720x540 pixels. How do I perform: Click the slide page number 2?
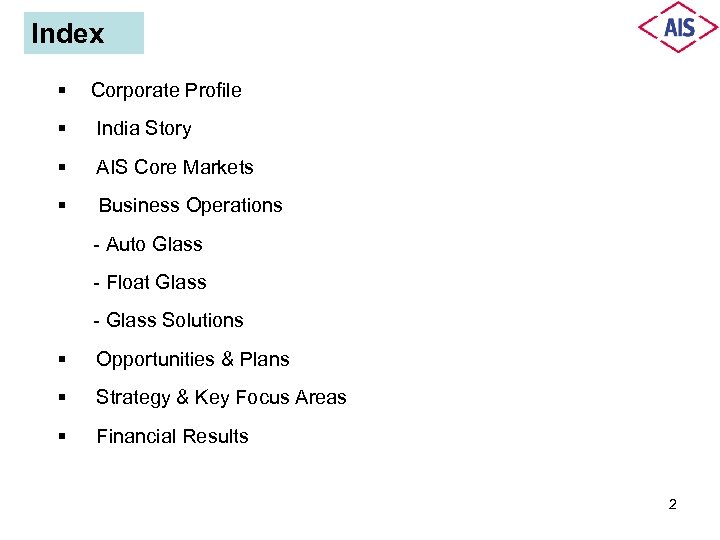tap(672, 504)
